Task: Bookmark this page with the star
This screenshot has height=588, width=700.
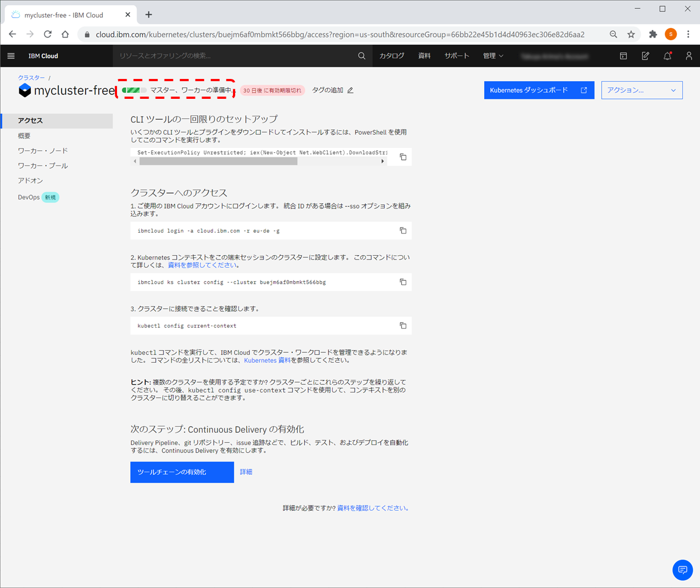Action: point(631,34)
